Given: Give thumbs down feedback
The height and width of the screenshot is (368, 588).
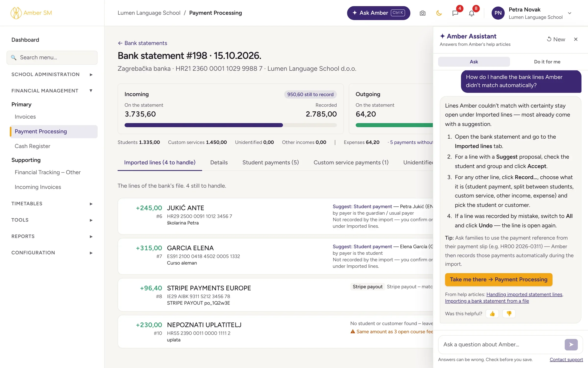Looking at the screenshot, I should [x=509, y=314].
